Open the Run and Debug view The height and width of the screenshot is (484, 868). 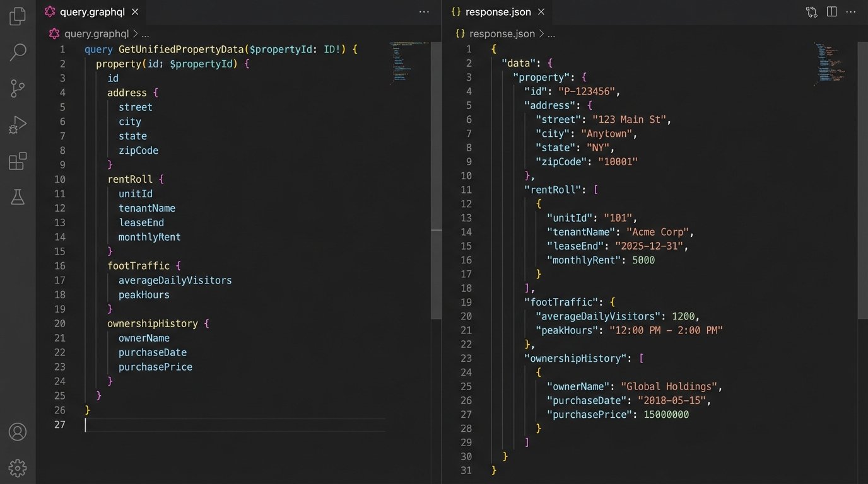tap(18, 125)
